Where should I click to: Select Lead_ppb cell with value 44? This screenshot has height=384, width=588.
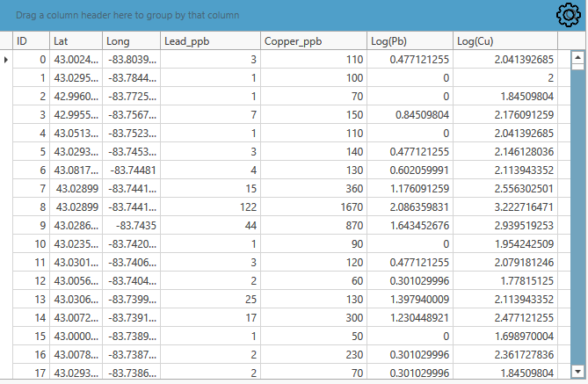210,226
